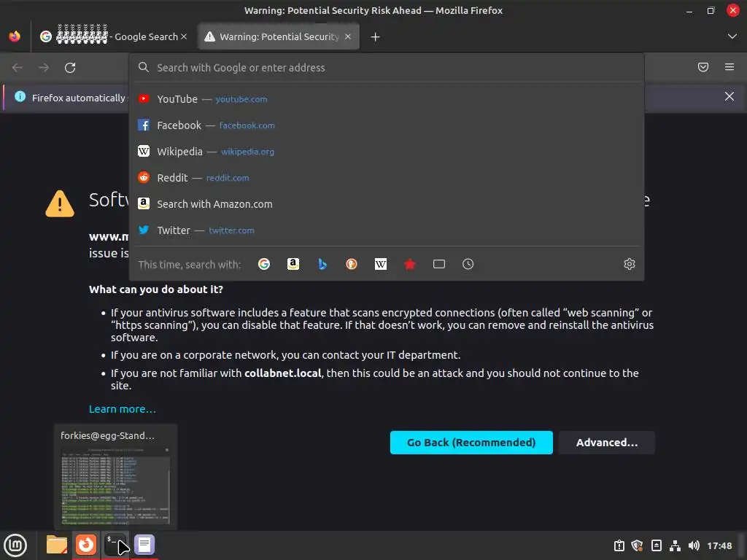
Task: Close the Google Search tab
Action: (x=184, y=36)
